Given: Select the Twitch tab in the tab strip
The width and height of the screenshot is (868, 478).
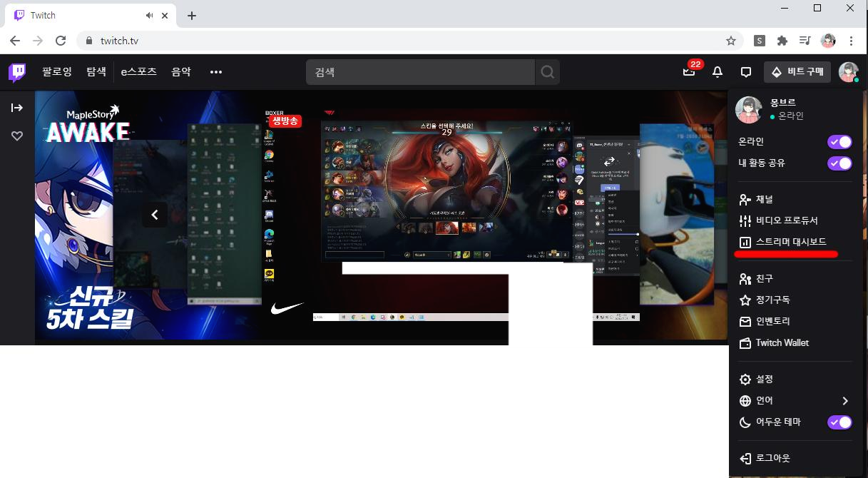Looking at the screenshot, I should click(91, 16).
